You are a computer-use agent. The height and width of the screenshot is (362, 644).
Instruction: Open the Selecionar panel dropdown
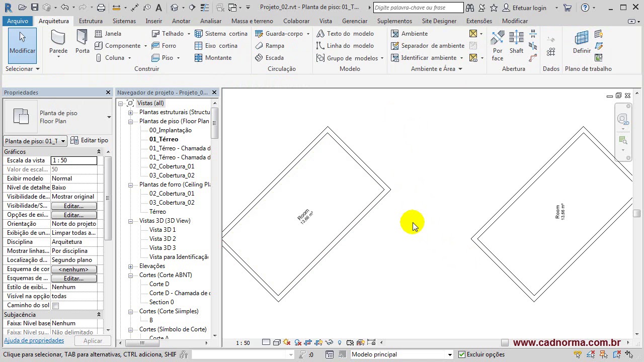[x=23, y=69]
